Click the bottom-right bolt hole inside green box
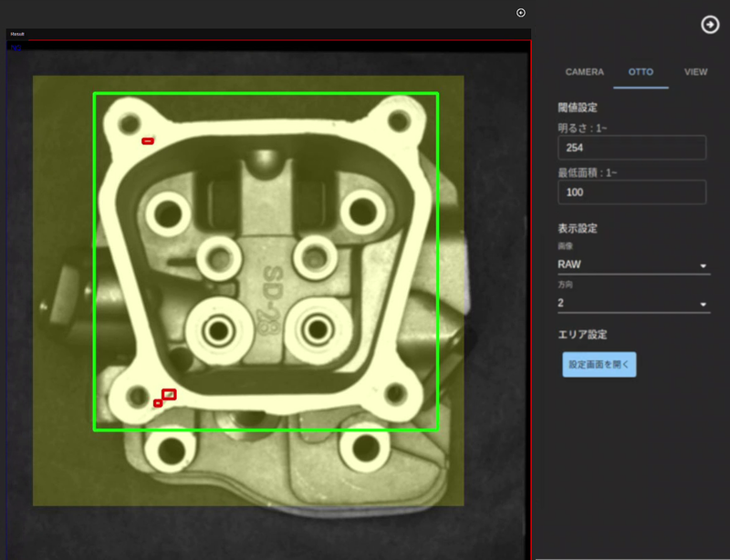Screen dimensions: 730x560 point(395,393)
